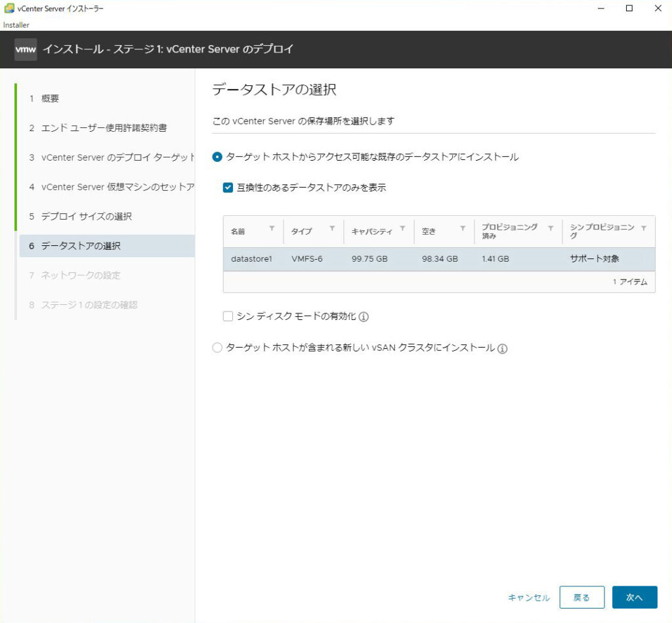Click the タイプ column header
This screenshot has width=672, height=623.
tap(302, 231)
